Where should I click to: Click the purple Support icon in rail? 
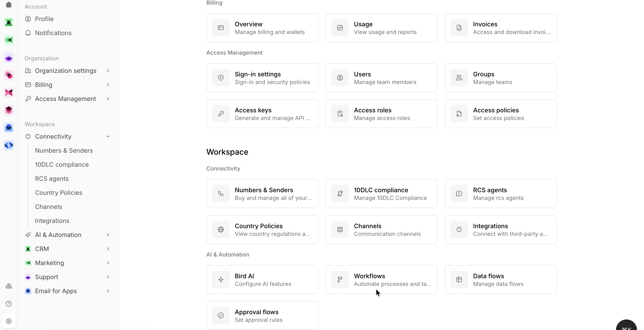click(9, 58)
